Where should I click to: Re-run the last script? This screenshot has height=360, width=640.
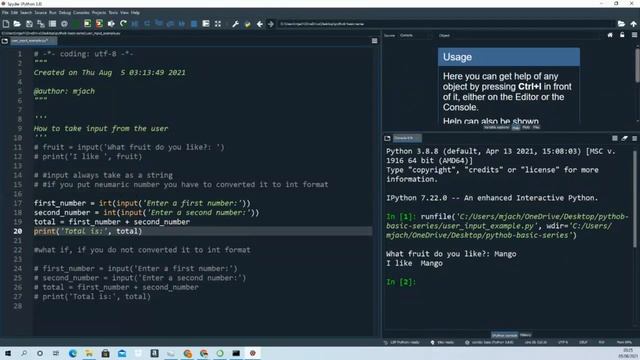[x=123, y=24]
